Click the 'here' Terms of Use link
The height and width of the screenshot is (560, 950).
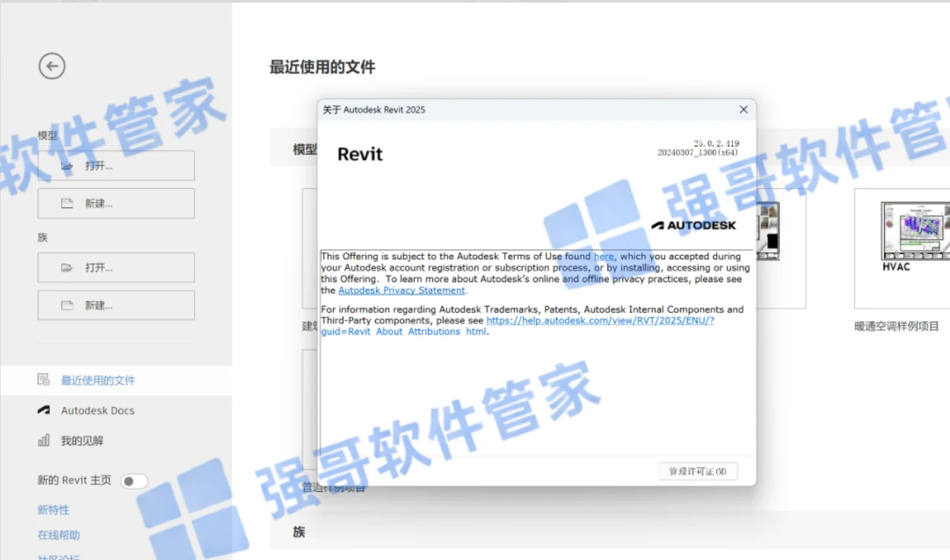click(x=604, y=257)
